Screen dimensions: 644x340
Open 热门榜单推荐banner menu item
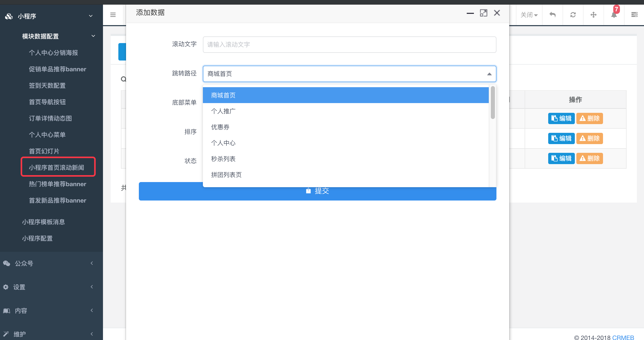click(57, 184)
